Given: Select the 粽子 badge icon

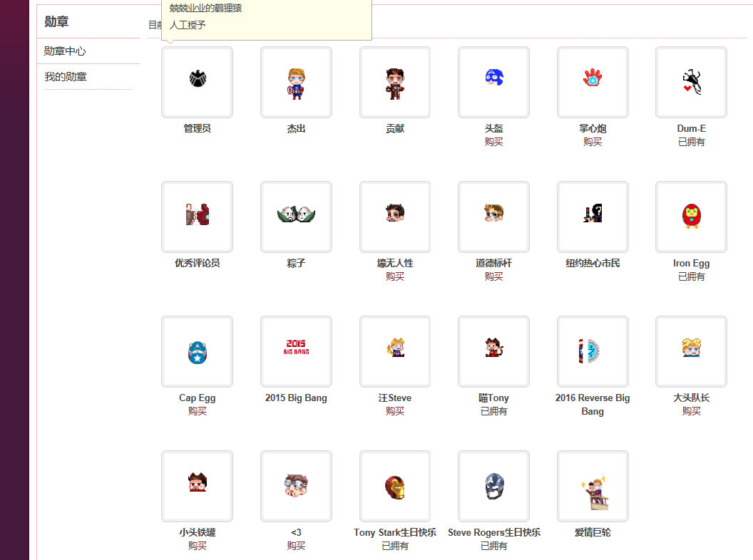Looking at the screenshot, I should 295,216.
